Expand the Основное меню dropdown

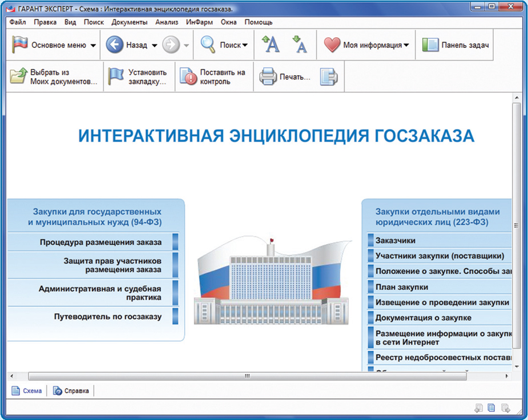[93, 46]
